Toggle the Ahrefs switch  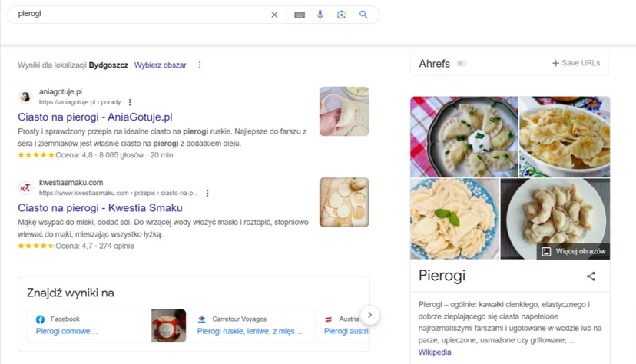(x=462, y=63)
